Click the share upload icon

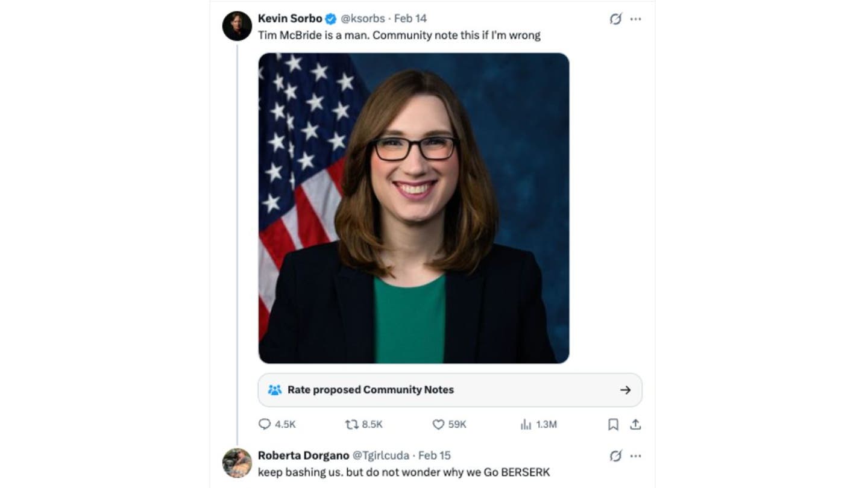pyautogui.click(x=635, y=424)
